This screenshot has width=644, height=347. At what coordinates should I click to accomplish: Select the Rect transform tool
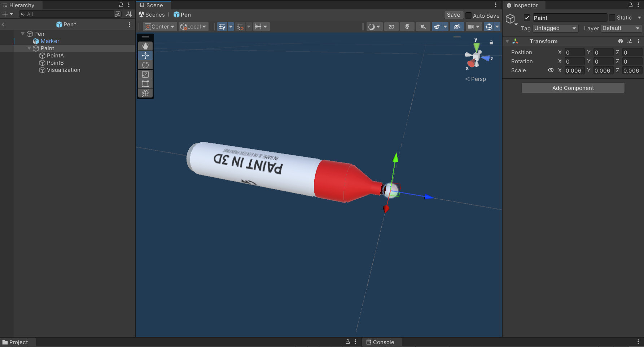(x=145, y=84)
